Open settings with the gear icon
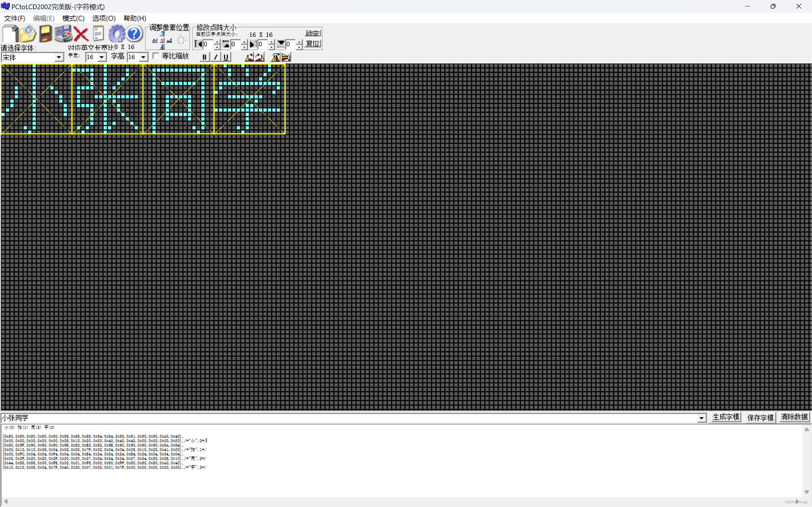Screen dimensions: 812x507 coord(116,34)
